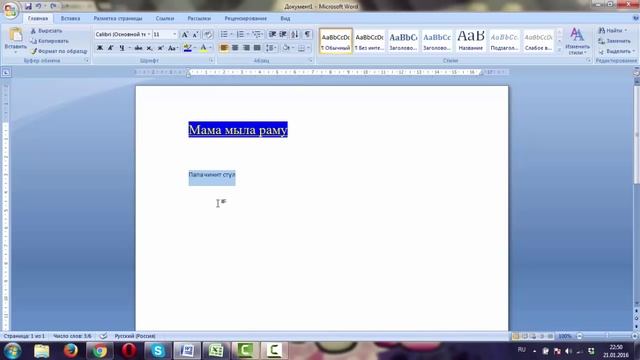Image resolution: width=640 pixels, height=360 pixels.
Task: Apply the Подзаголовок style
Action: click(x=504, y=41)
